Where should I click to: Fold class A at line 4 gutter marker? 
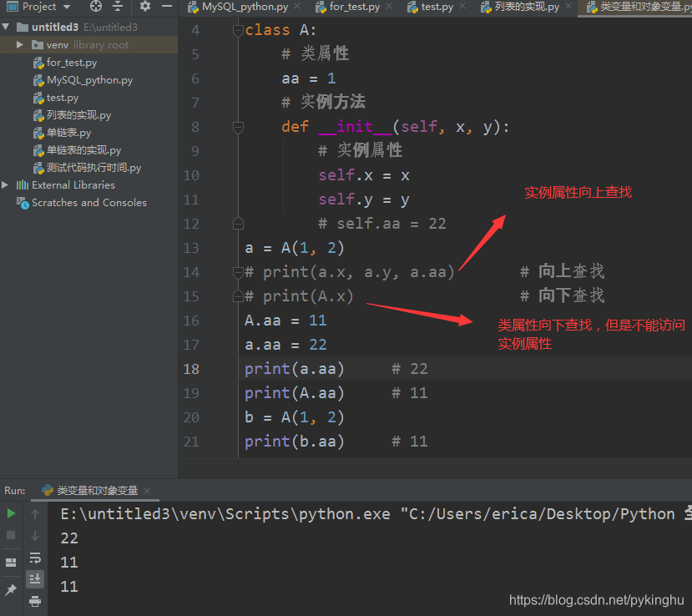coord(238,30)
